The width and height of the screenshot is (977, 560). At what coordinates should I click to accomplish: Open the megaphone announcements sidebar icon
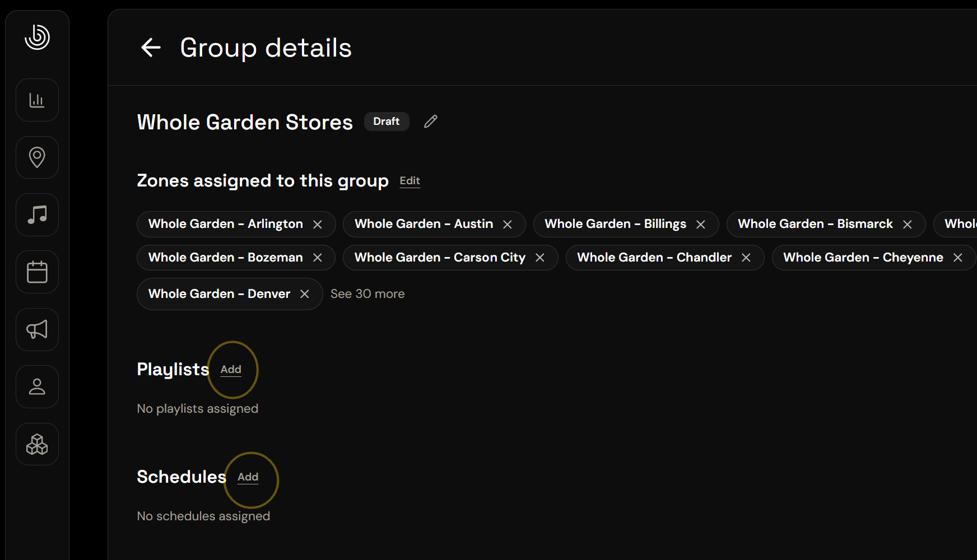coord(37,329)
